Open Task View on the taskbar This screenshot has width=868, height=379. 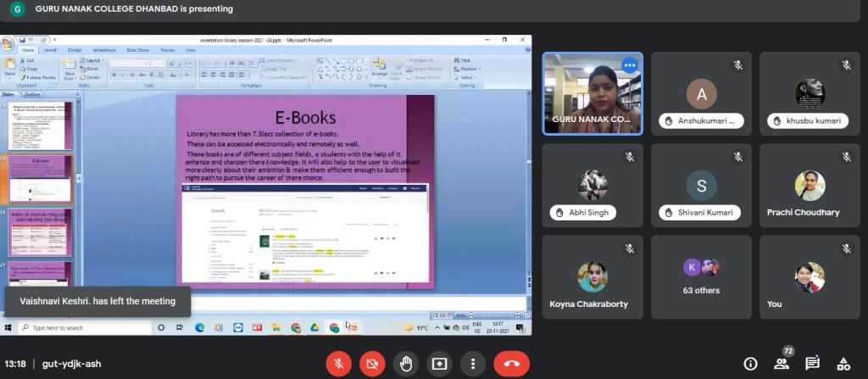(x=180, y=328)
